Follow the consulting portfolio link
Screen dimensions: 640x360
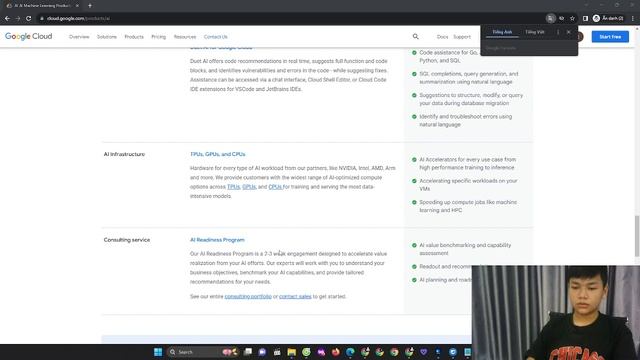248,296
